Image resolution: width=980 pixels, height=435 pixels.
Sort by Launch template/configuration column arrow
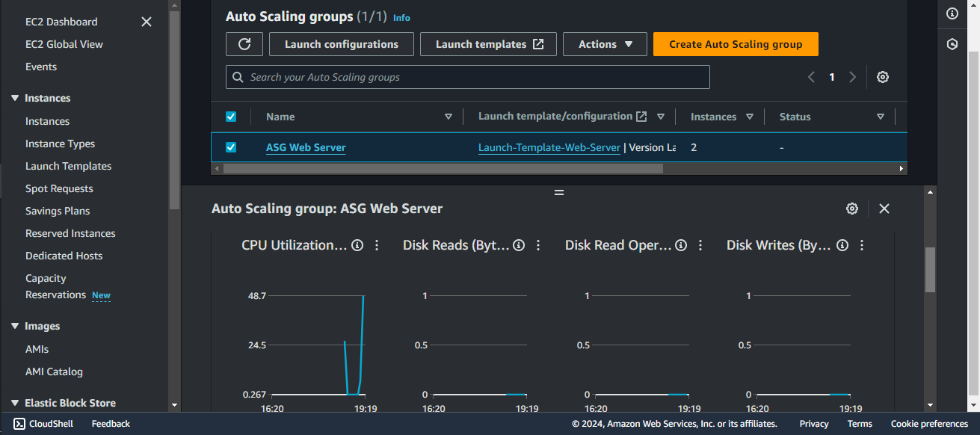tap(661, 117)
